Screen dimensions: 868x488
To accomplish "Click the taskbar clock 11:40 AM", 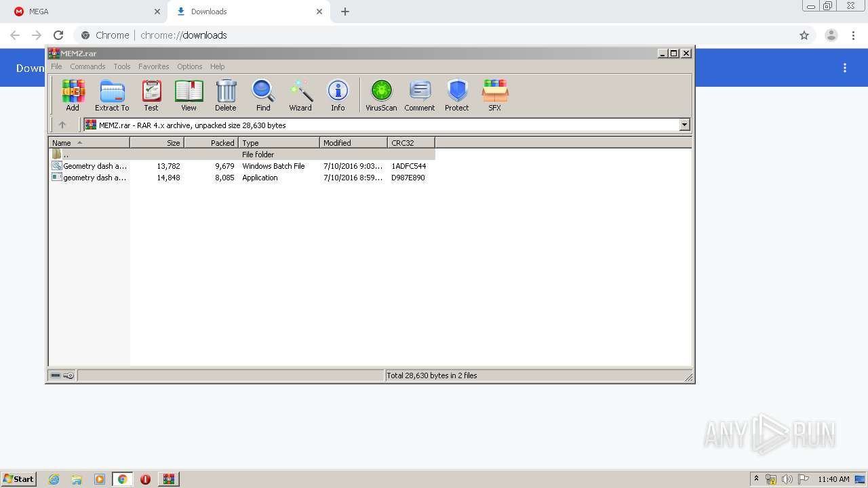I will [833, 479].
